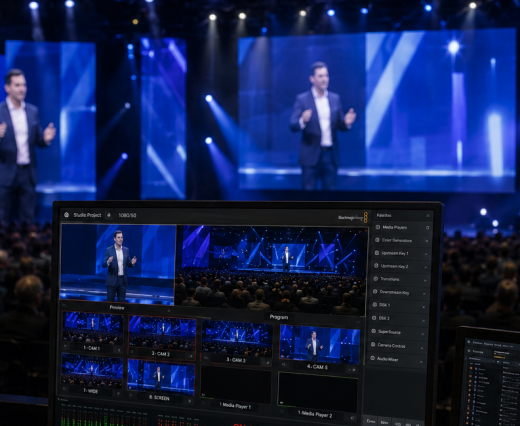Select the 2 - CAM 2 source thumbnail
The image size is (520, 426).
coord(162,333)
